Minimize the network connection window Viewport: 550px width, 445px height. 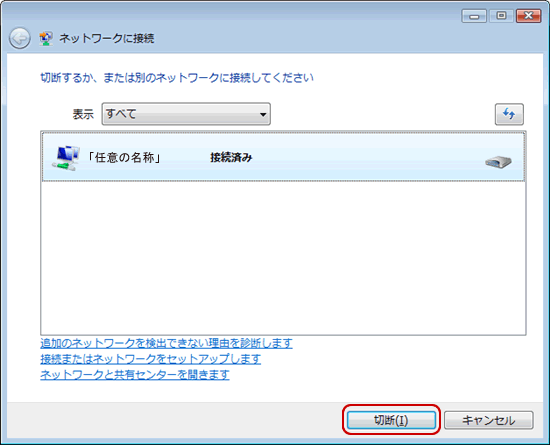click(474, 16)
